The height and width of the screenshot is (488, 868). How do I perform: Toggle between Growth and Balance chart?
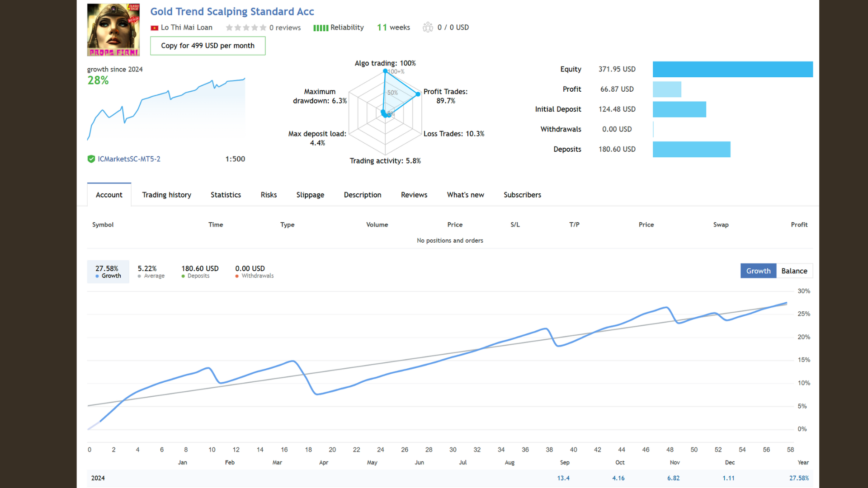click(x=794, y=271)
